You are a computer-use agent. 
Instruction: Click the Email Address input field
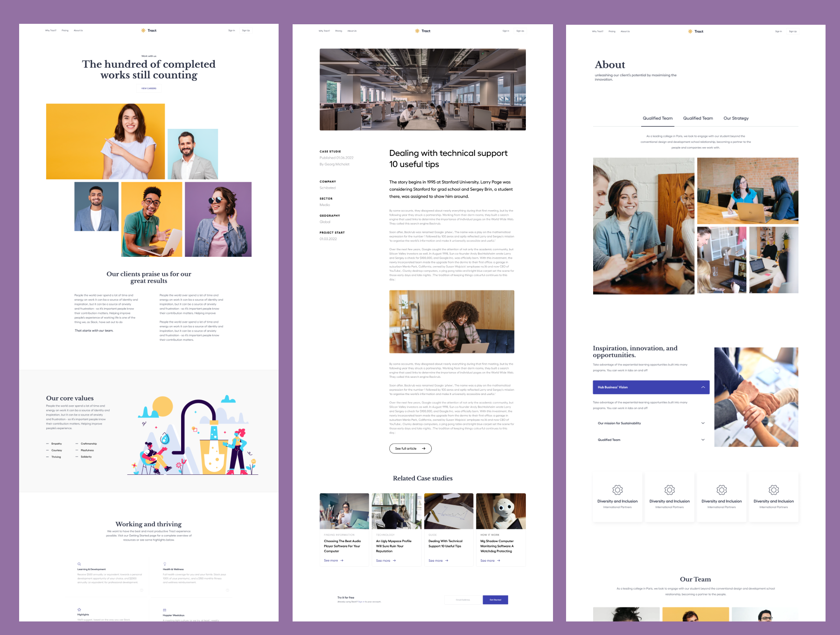click(x=462, y=600)
